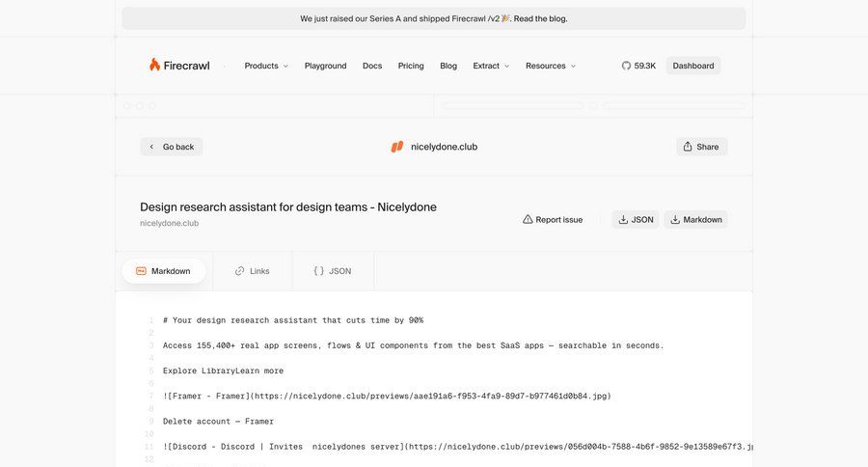Switch to the Links tab
868x467 pixels.
252,271
